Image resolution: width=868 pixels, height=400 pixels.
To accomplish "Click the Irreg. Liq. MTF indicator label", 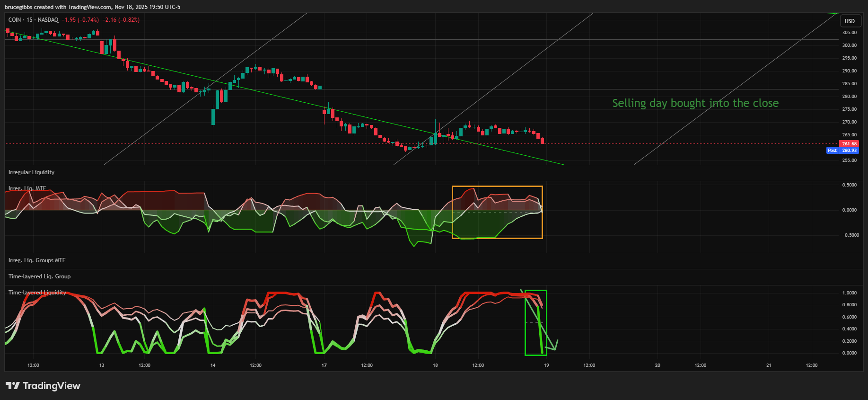I will coord(27,188).
